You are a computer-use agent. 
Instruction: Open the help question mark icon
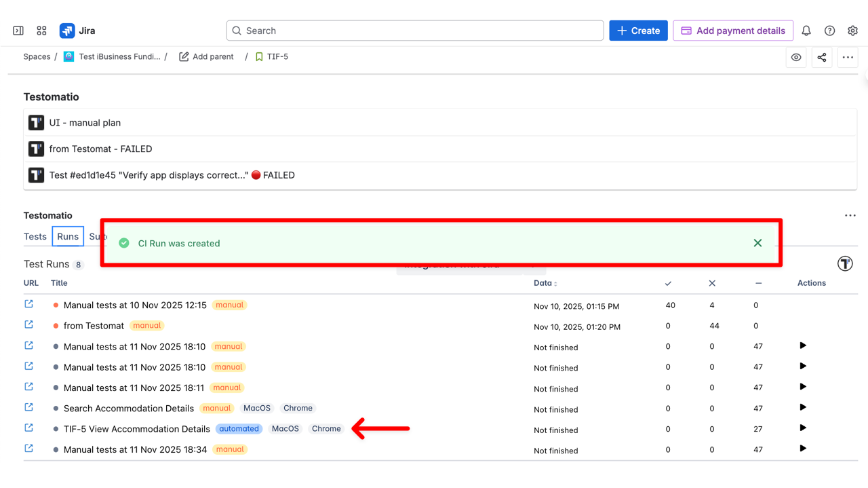pyautogui.click(x=829, y=31)
